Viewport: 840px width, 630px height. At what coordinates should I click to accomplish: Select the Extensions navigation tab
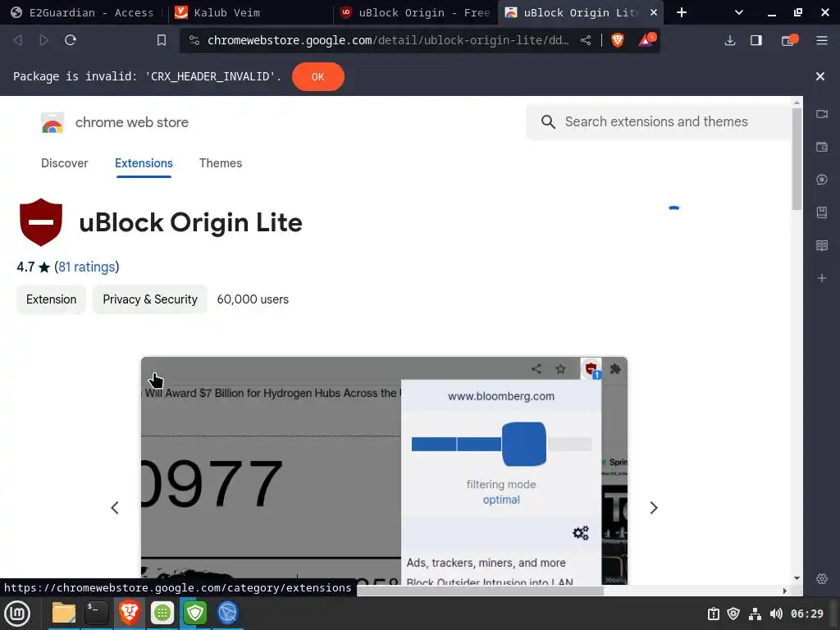pyautogui.click(x=144, y=163)
